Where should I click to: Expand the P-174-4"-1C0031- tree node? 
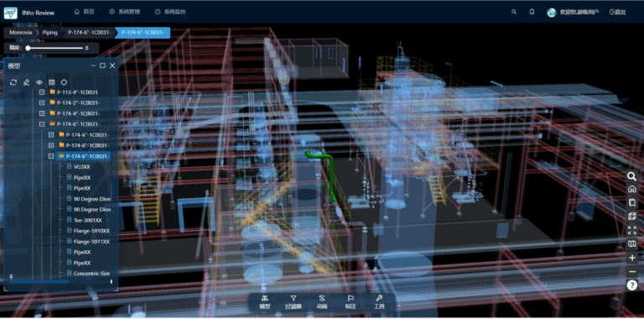click(41, 113)
